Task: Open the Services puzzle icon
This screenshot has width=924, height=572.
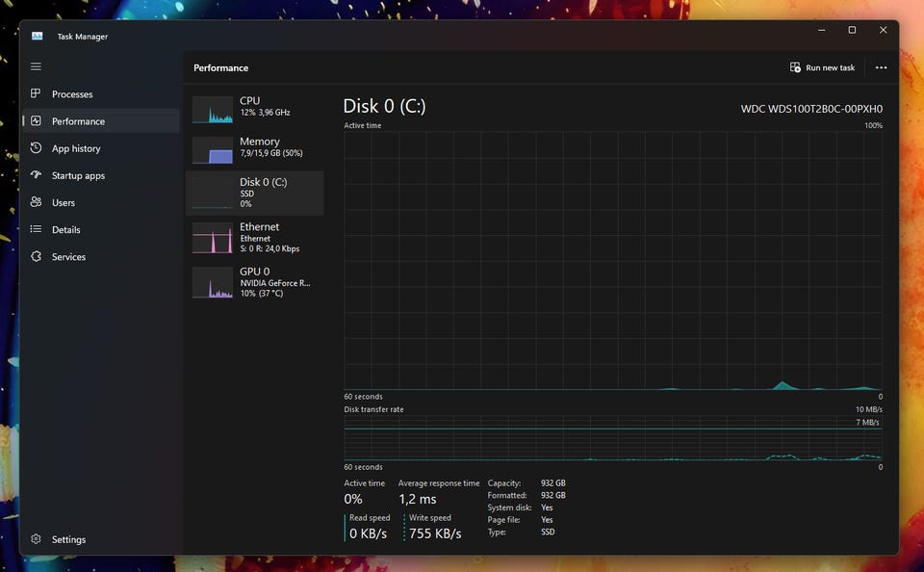Action: click(x=36, y=257)
